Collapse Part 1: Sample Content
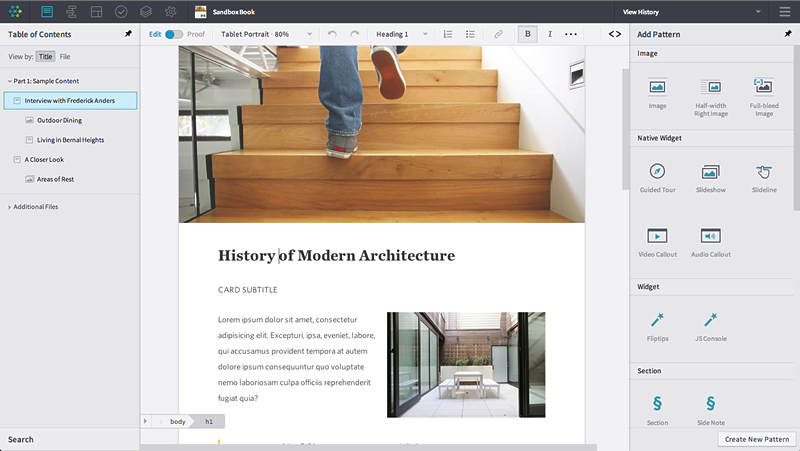 pyautogui.click(x=9, y=81)
